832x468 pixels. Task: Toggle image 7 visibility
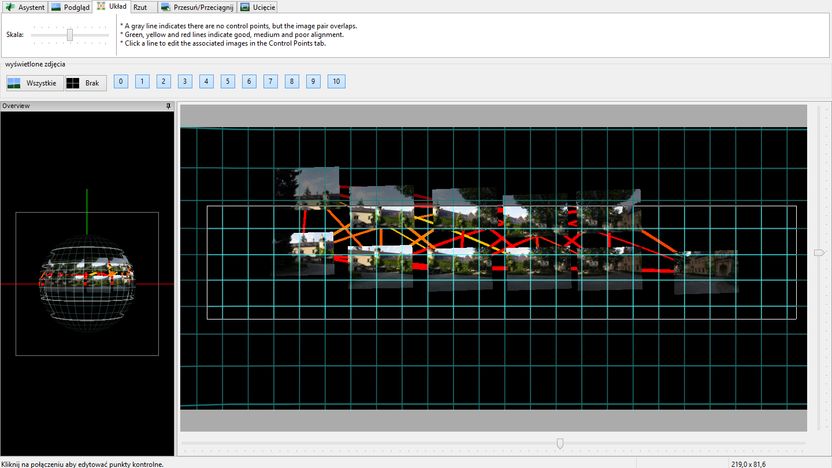[x=271, y=81]
